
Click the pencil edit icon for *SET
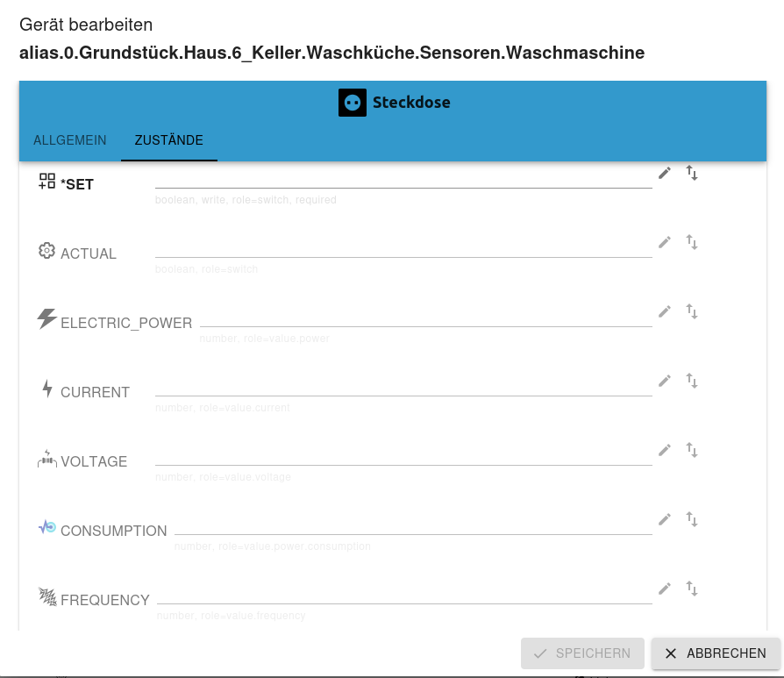click(665, 173)
